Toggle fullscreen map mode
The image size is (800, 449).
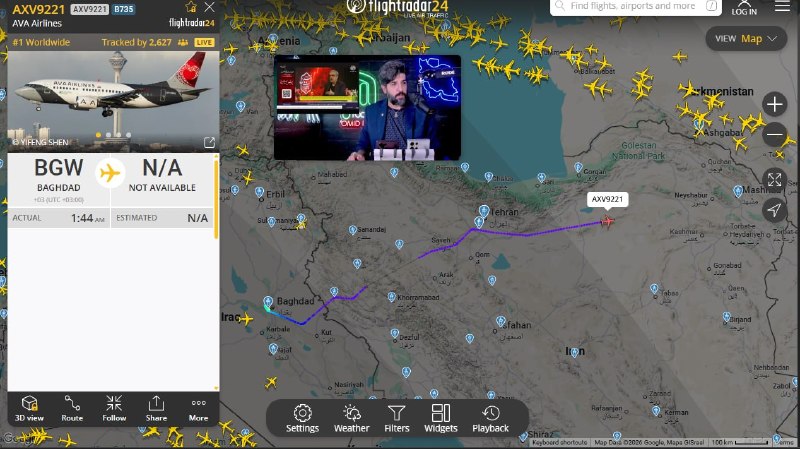pyautogui.click(x=774, y=180)
